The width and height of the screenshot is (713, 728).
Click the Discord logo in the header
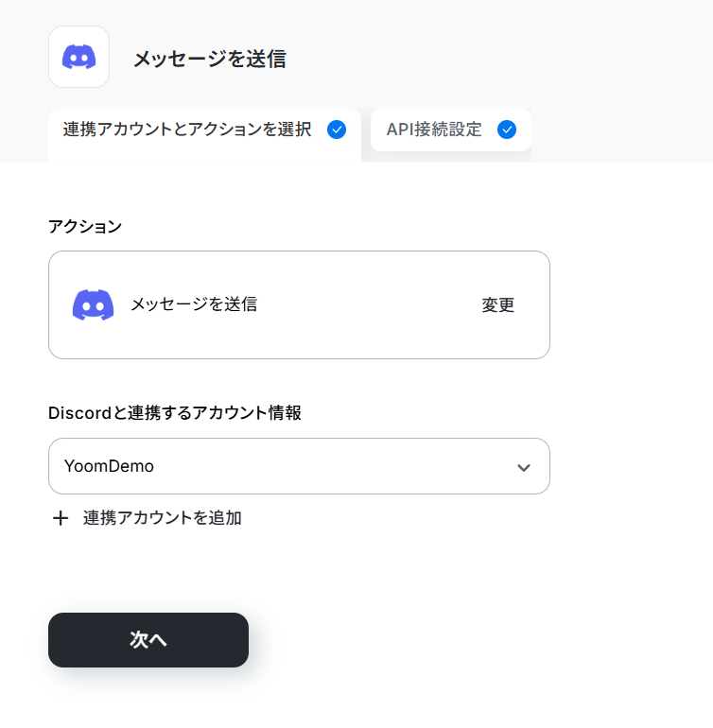pyautogui.click(x=79, y=57)
